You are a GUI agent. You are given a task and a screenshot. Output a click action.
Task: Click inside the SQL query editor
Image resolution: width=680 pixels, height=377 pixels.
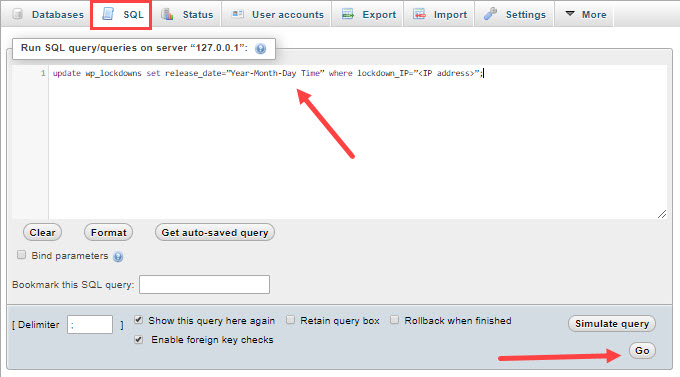tap(358, 142)
